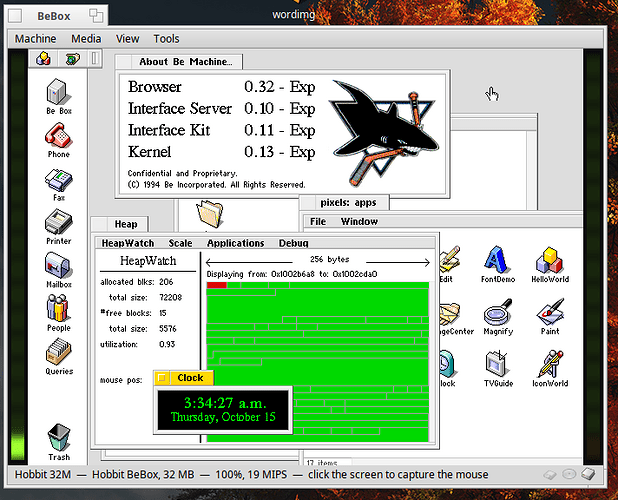Click the Hobbit 32M status bar entry
Viewport: 618px width, 500px height.
[x=43, y=474]
